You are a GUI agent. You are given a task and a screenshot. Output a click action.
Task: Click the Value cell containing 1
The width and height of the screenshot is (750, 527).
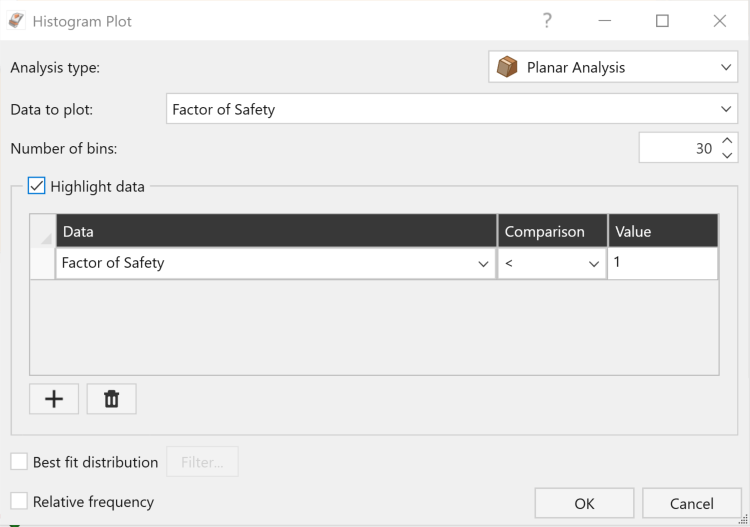663,263
